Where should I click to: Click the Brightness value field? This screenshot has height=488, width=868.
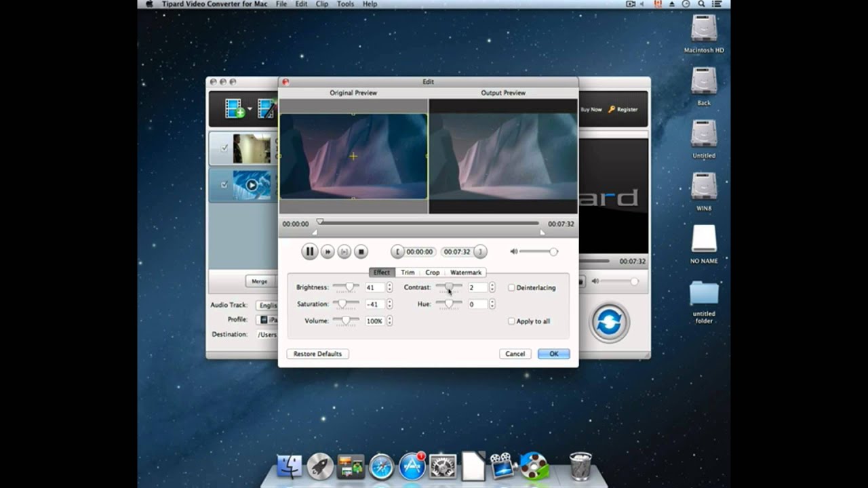pos(374,287)
